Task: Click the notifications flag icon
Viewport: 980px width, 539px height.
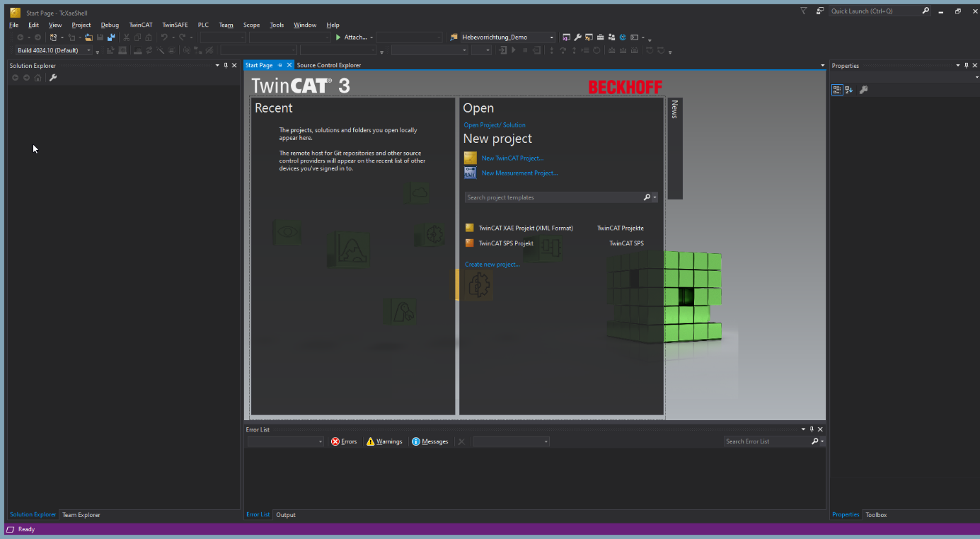Action: coord(804,11)
